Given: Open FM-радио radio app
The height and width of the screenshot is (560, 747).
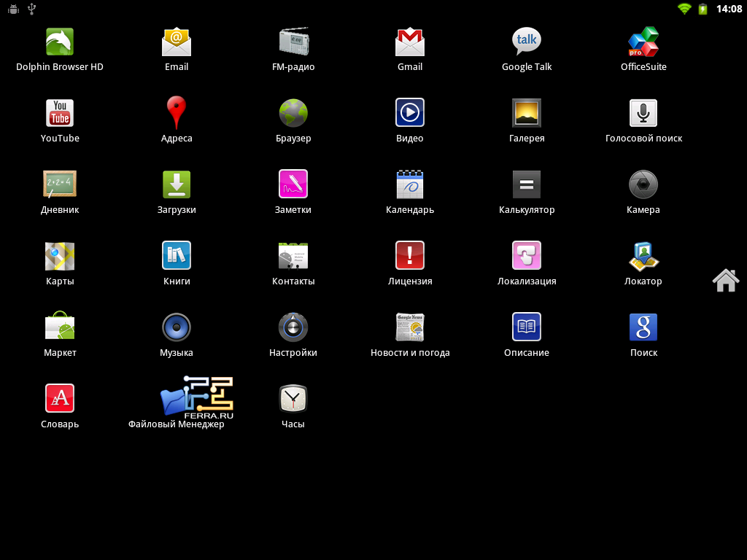Looking at the screenshot, I should pos(293,42).
